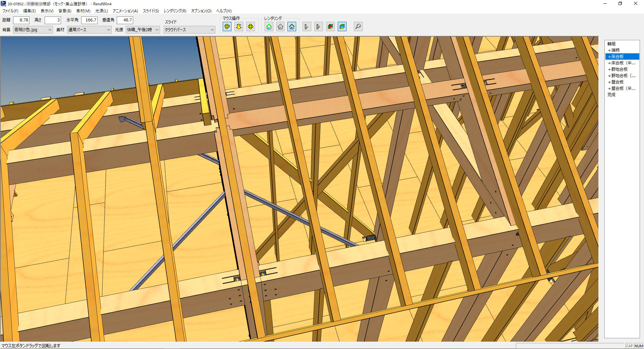Open the 光源 dropdown showing 快晴_午後2時
The width and height of the screenshot is (644, 349).
[x=143, y=30]
